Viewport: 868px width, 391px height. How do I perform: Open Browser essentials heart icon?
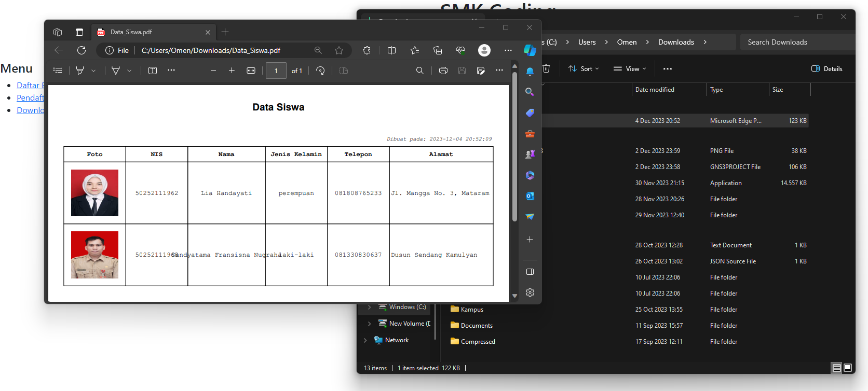pos(460,50)
